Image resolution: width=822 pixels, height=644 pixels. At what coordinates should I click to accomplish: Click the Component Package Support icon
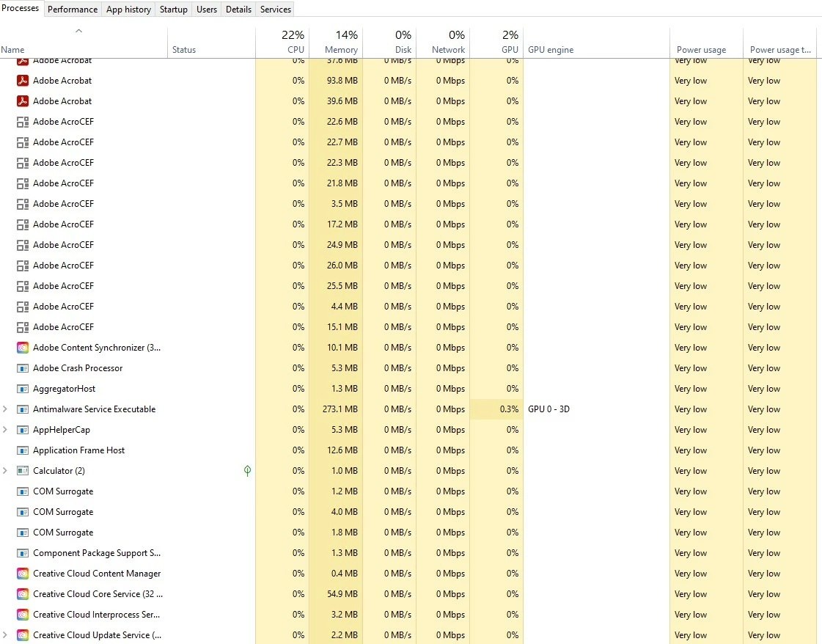23,553
